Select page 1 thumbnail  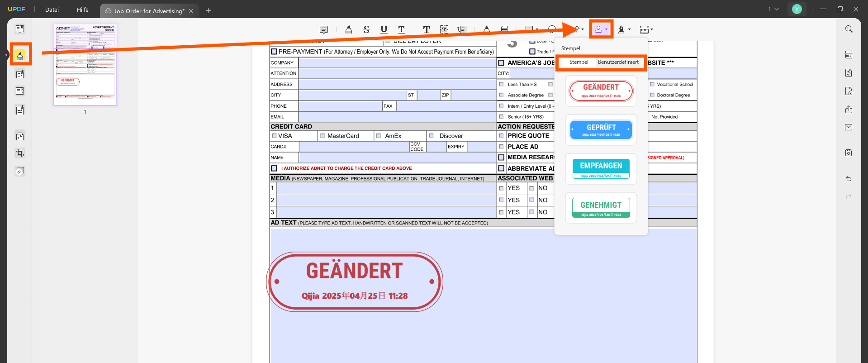[85, 65]
